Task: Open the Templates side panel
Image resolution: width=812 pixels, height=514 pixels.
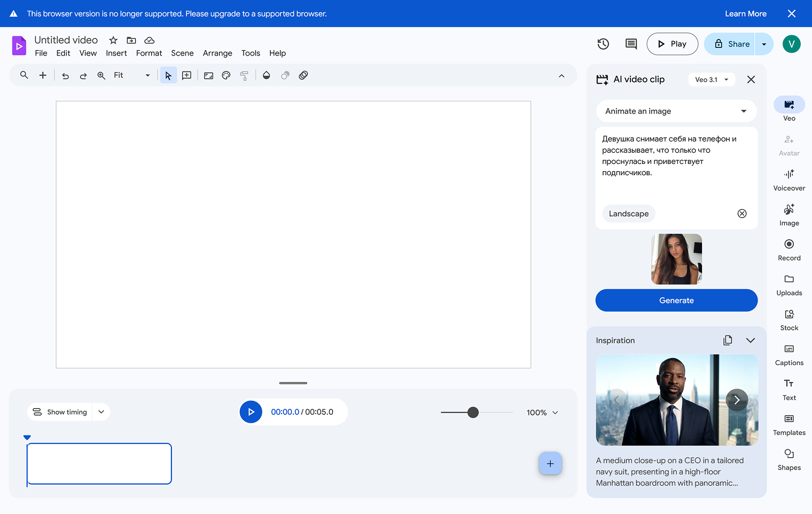Action: [789, 424]
